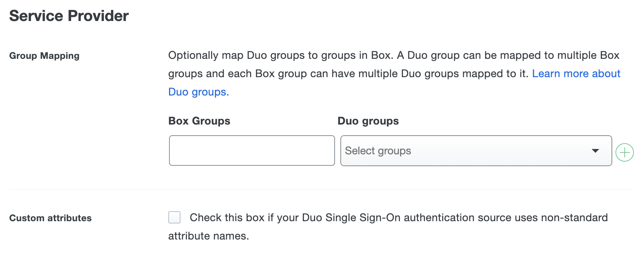
Task: Click the Custom attributes section label
Action: (50, 218)
